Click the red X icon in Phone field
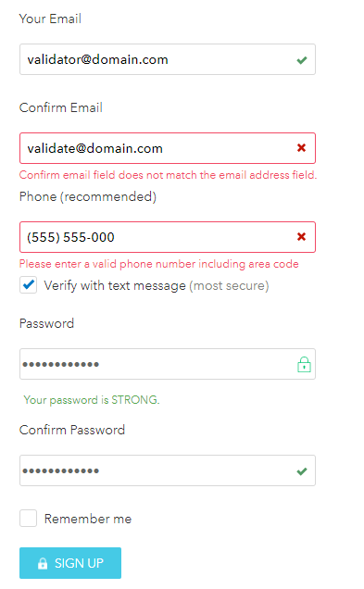 301,237
